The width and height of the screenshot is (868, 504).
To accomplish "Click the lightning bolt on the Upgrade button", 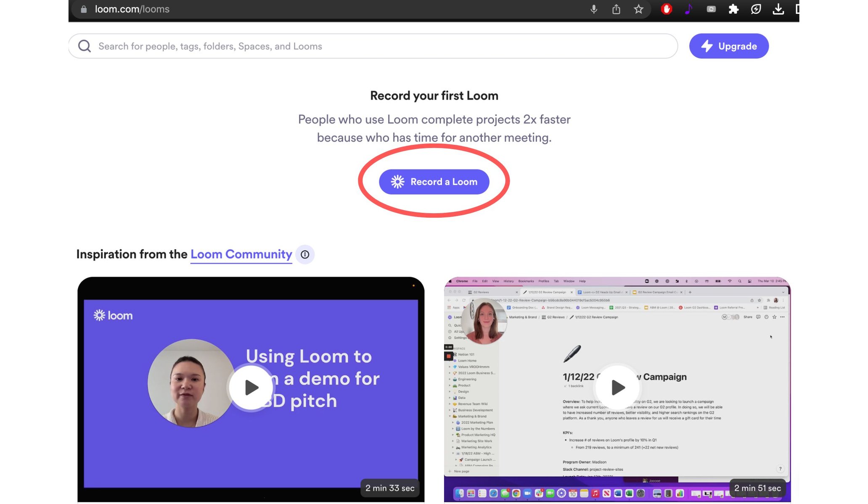I will pyautogui.click(x=707, y=46).
